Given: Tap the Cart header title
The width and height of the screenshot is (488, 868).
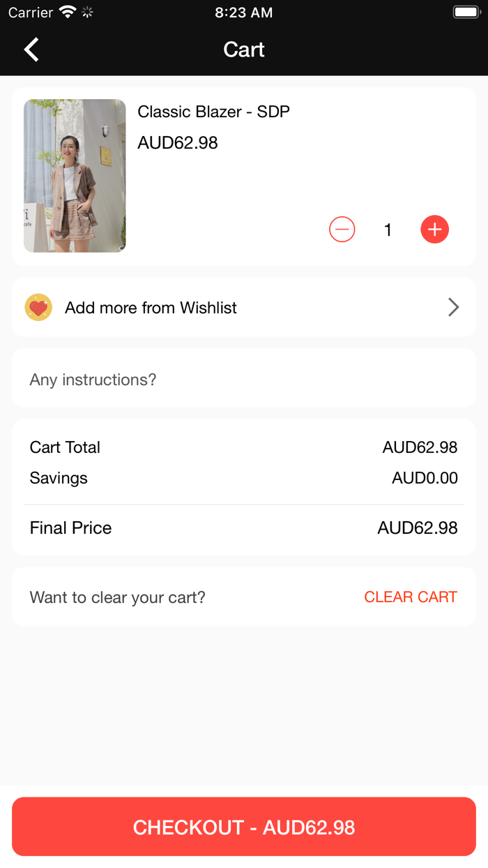Looking at the screenshot, I should coord(244,50).
